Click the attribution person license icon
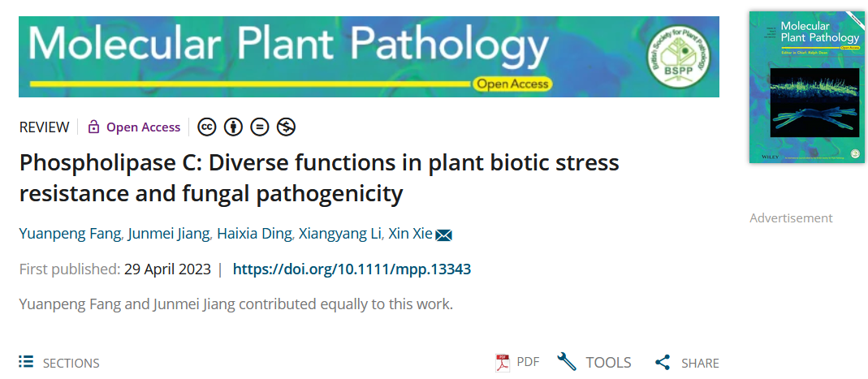The width and height of the screenshot is (868, 379). pos(233,127)
